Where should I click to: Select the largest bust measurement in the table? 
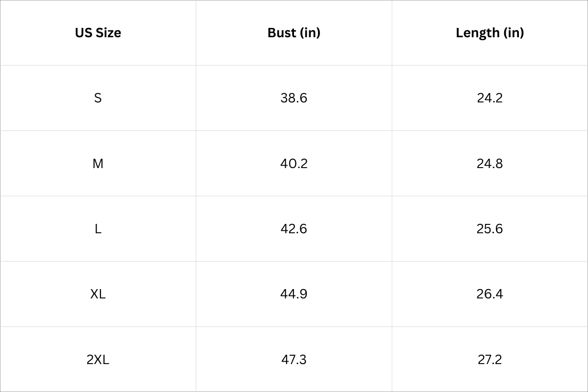(294, 360)
